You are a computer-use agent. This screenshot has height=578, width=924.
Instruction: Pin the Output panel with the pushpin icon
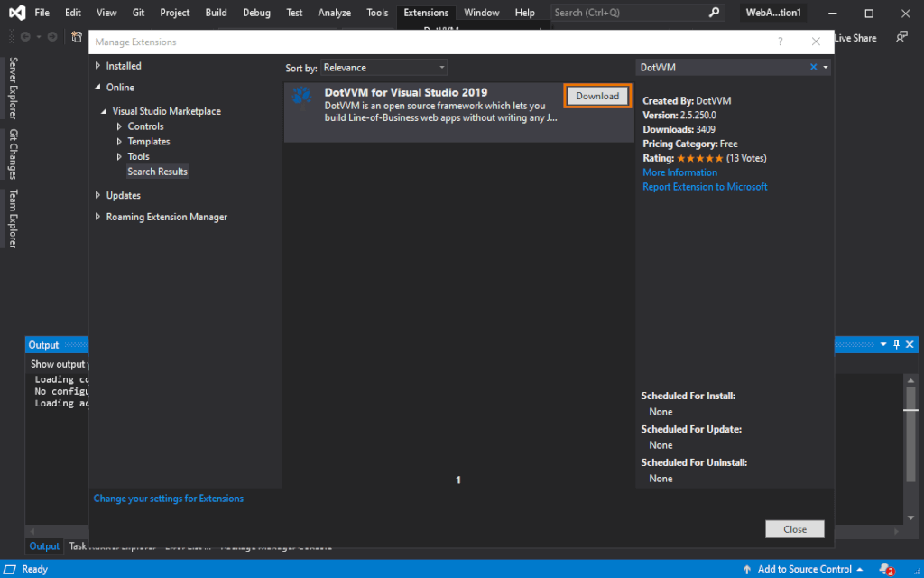896,345
